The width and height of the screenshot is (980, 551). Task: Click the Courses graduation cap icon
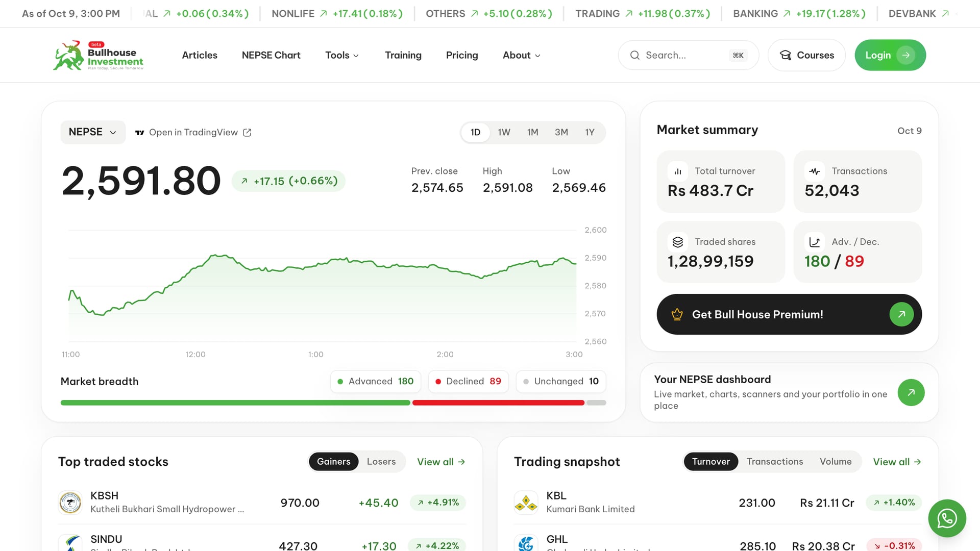coord(786,55)
